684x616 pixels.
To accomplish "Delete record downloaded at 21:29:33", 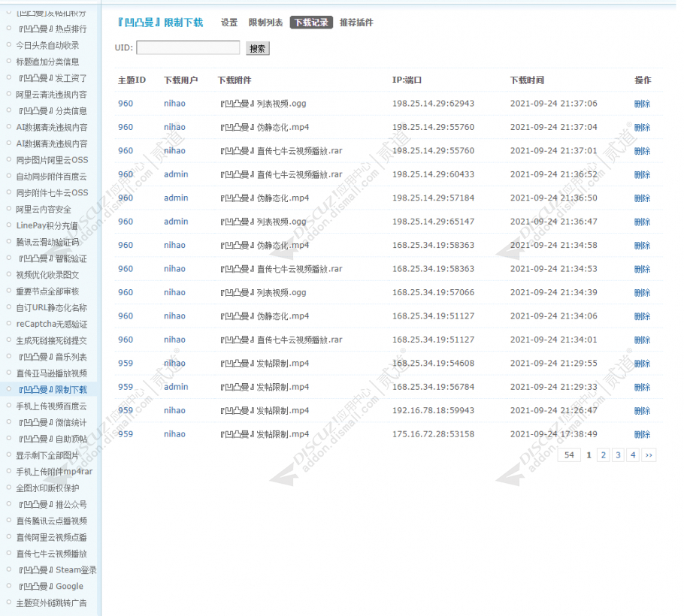I will (x=642, y=387).
